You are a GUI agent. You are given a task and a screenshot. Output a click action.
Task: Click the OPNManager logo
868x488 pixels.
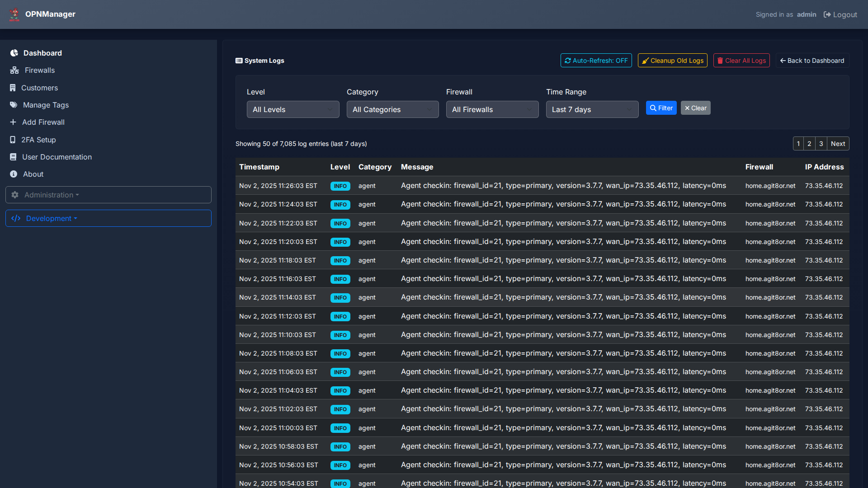point(14,14)
